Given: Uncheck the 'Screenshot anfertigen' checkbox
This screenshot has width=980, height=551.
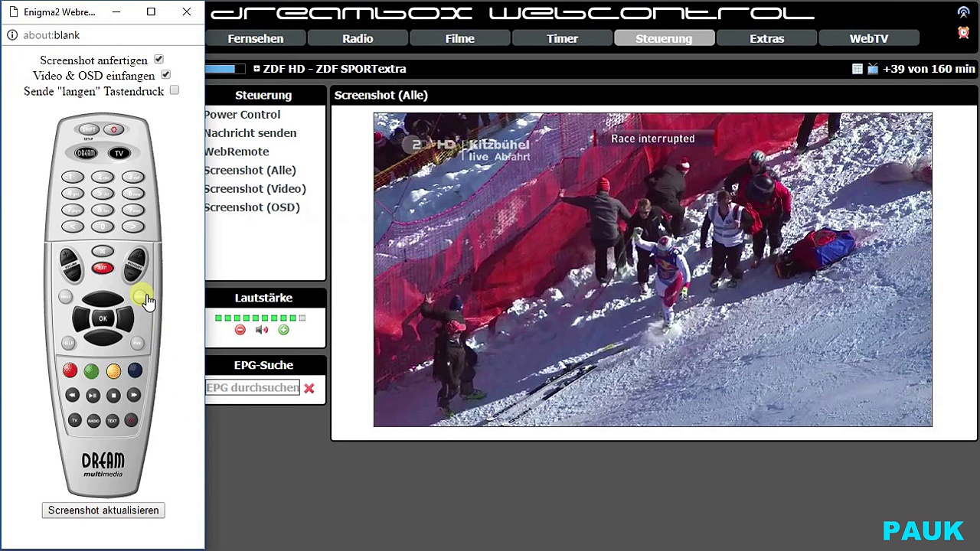Looking at the screenshot, I should click(158, 60).
